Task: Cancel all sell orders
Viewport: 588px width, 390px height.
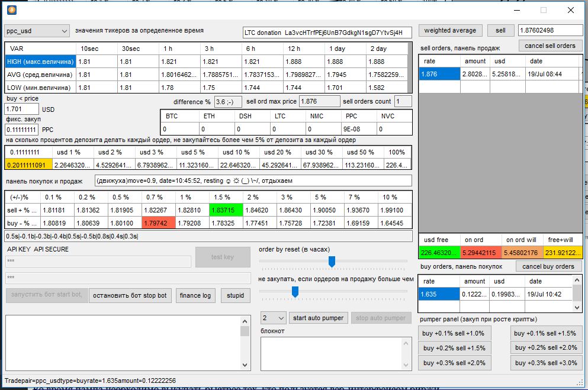Action: (x=550, y=46)
